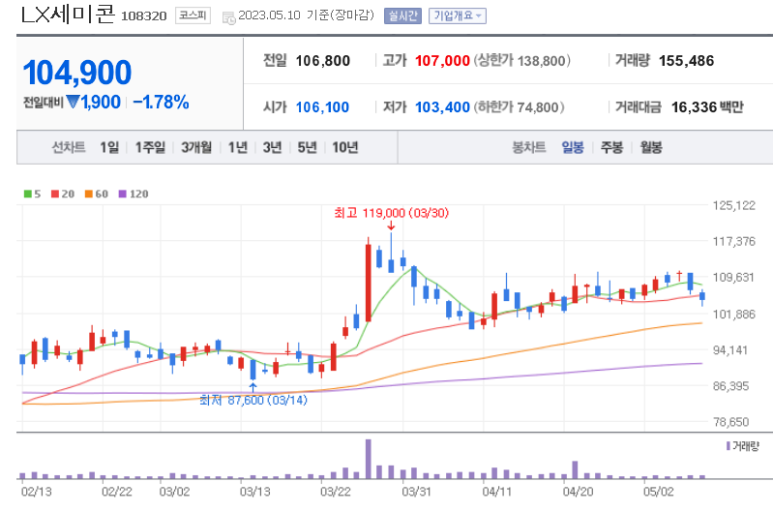773x512 pixels.
Task: Select the 3년 line chart tab
Action: pos(272,147)
